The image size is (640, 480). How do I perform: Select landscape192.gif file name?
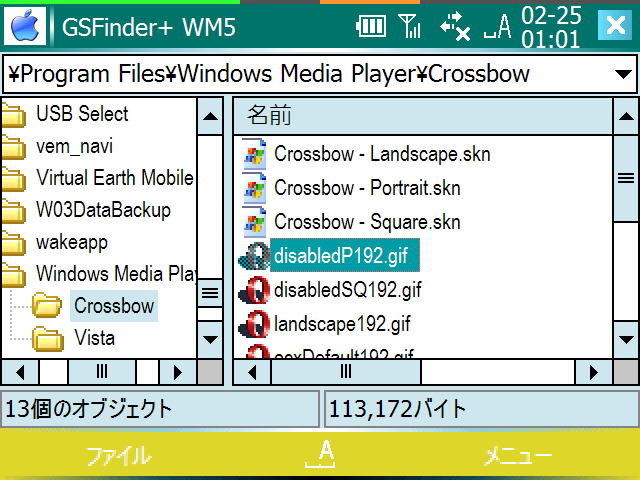pos(342,324)
